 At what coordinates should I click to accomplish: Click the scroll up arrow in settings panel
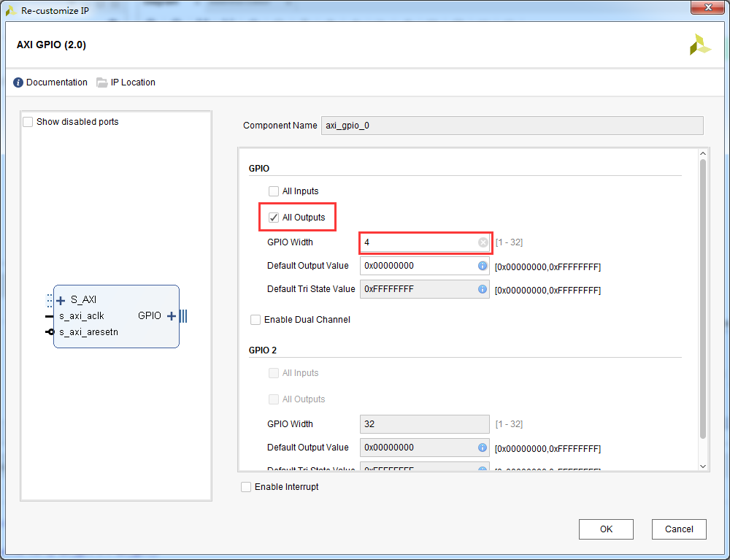coord(703,153)
